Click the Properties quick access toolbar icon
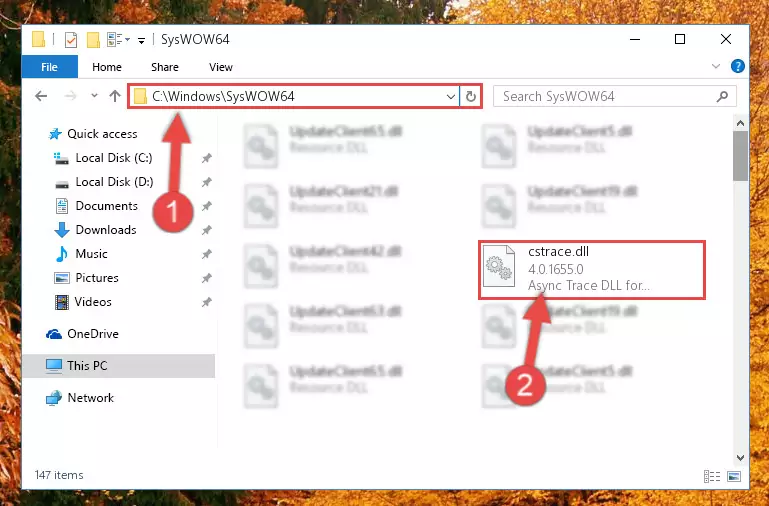 [71, 40]
